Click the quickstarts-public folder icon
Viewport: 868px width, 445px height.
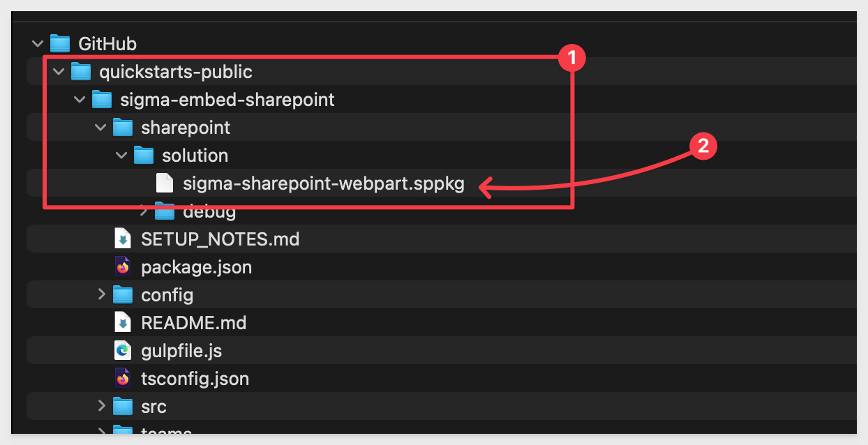click(82, 72)
